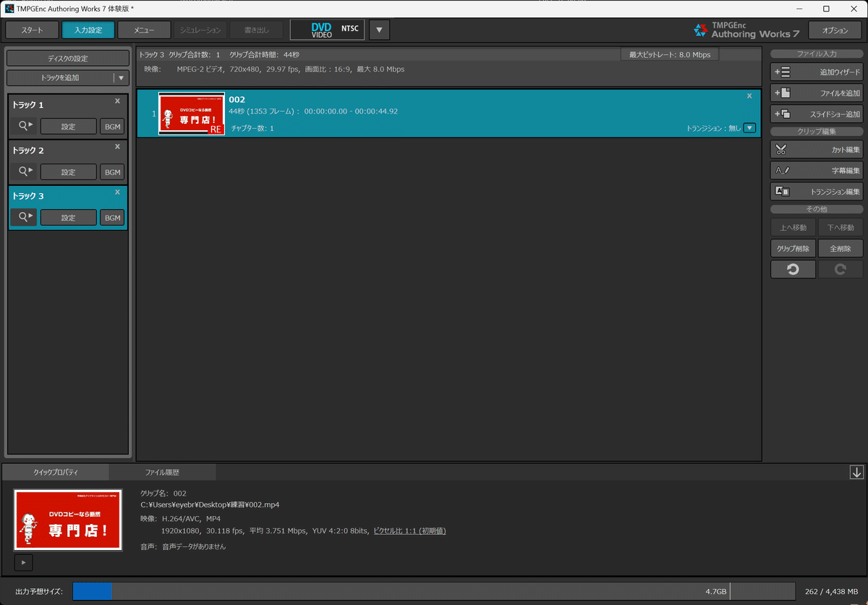This screenshot has height=605, width=868.
Task: Open カット編集 with the scissors icon
Action: pos(816,150)
